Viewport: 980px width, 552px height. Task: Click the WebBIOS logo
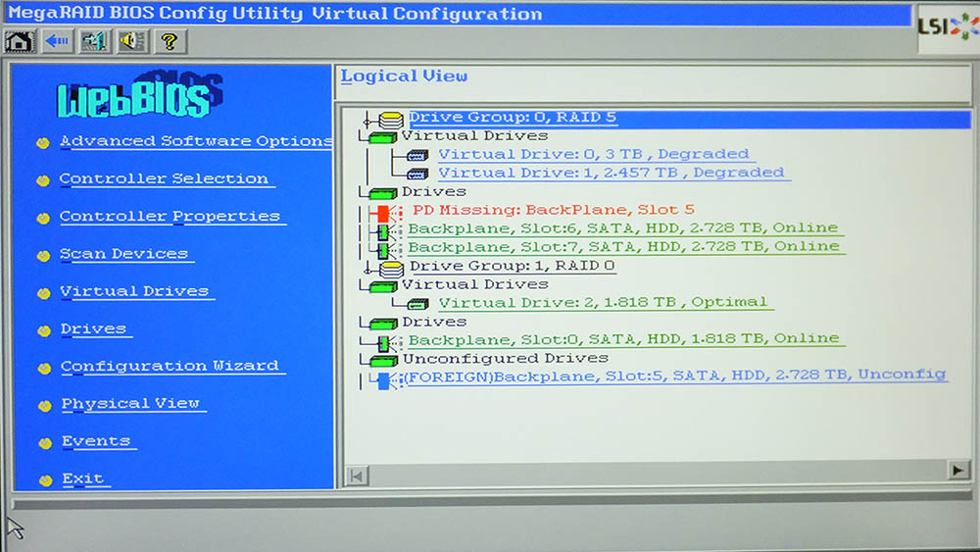140,96
